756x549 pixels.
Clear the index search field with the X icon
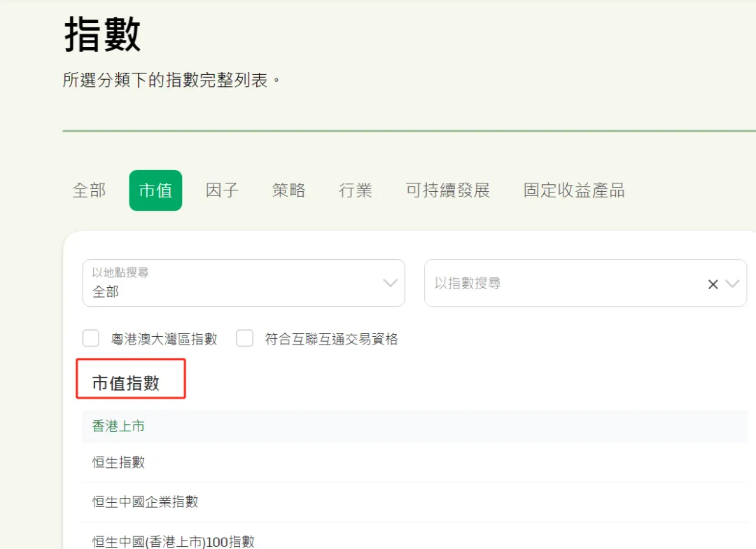713,284
